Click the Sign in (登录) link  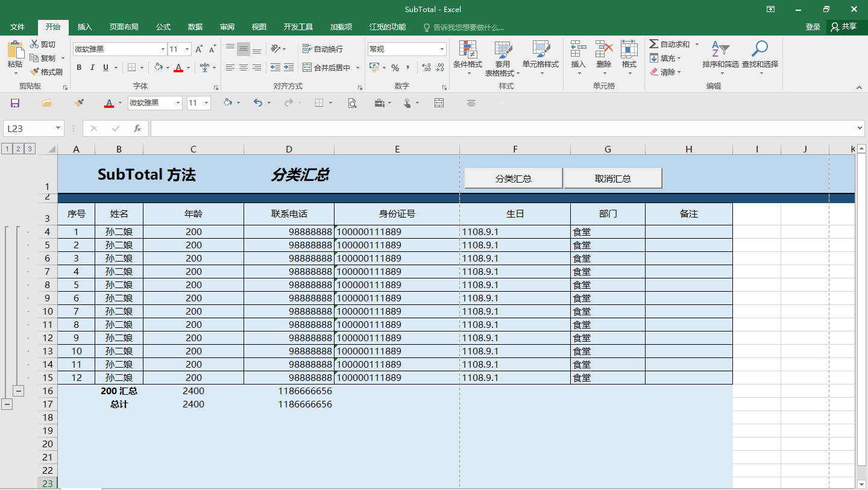[x=813, y=27]
